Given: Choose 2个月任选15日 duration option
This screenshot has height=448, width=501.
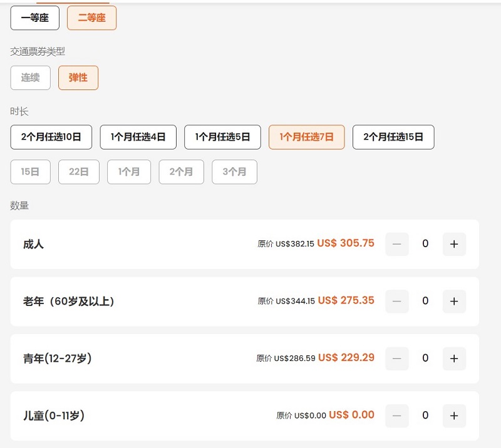Looking at the screenshot, I should pyautogui.click(x=393, y=137).
